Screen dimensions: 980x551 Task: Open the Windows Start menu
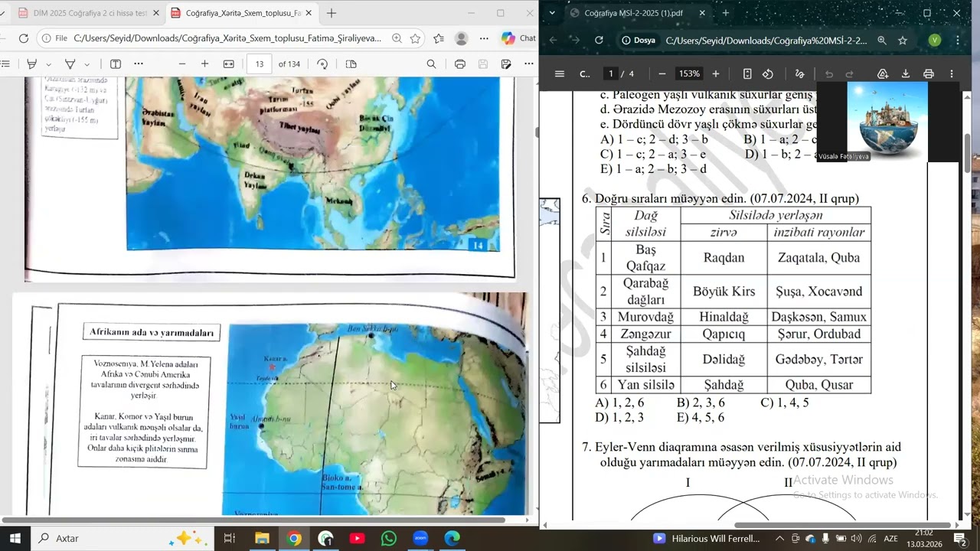(15, 538)
